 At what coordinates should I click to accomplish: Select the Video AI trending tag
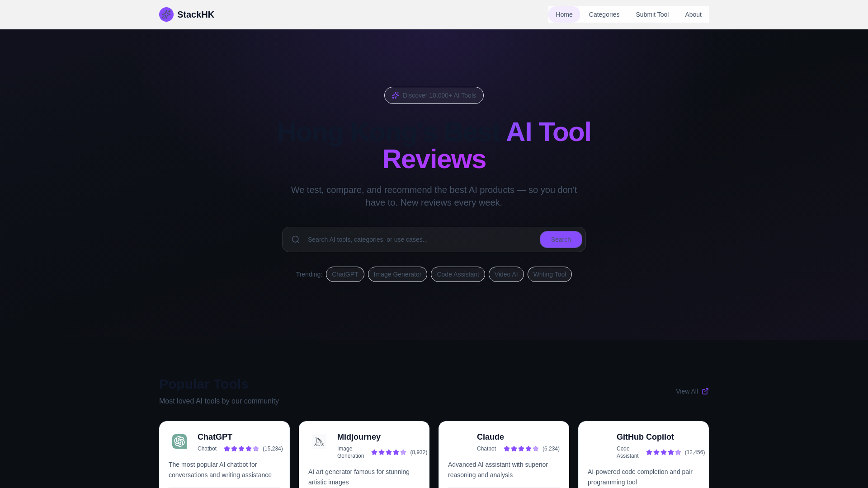point(506,274)
